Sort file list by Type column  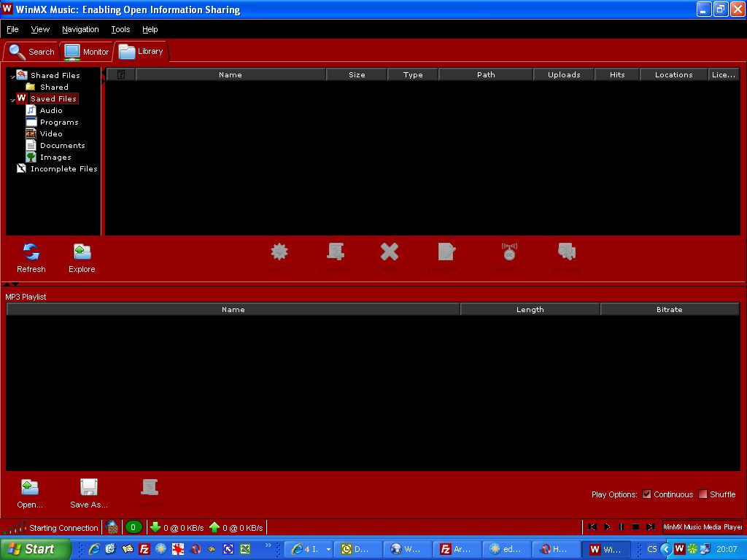(x=413, y=75)
